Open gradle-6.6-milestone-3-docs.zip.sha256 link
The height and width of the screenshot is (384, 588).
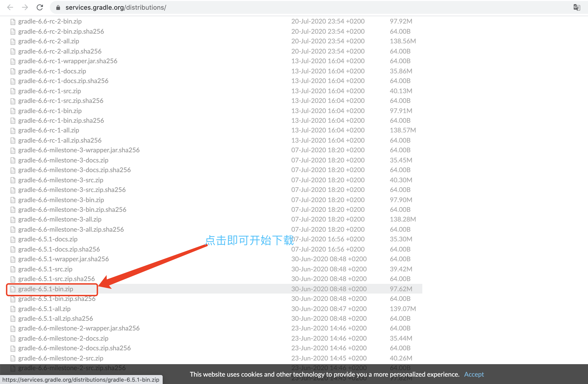click(x=74, y=170)
